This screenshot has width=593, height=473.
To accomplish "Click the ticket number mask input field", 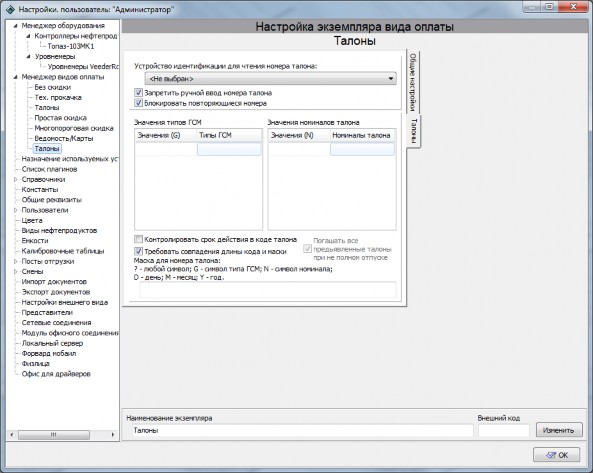I will click(268, 290).
